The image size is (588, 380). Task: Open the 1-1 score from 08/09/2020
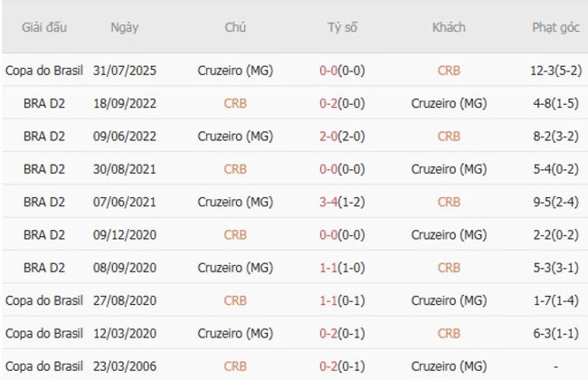328,268
